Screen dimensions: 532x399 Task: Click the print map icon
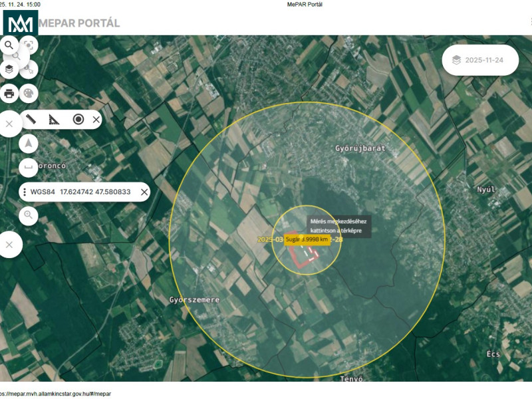point(9,94)
